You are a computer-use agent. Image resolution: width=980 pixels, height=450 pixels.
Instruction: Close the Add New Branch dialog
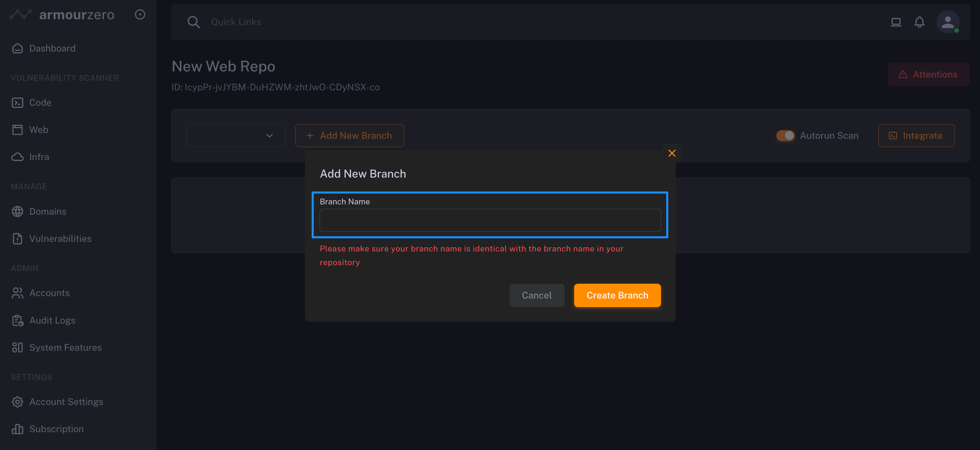click(x=671, y=153)
